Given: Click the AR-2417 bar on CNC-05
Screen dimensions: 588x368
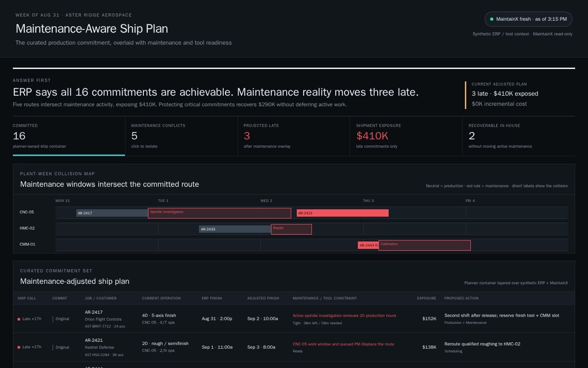Looking at the screenshot, I should [112, 213].
